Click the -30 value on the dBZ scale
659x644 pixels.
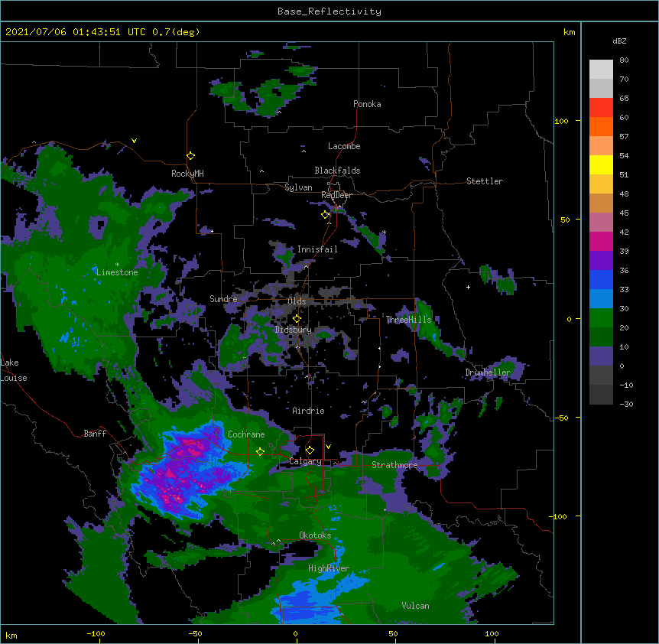(626, 404)
